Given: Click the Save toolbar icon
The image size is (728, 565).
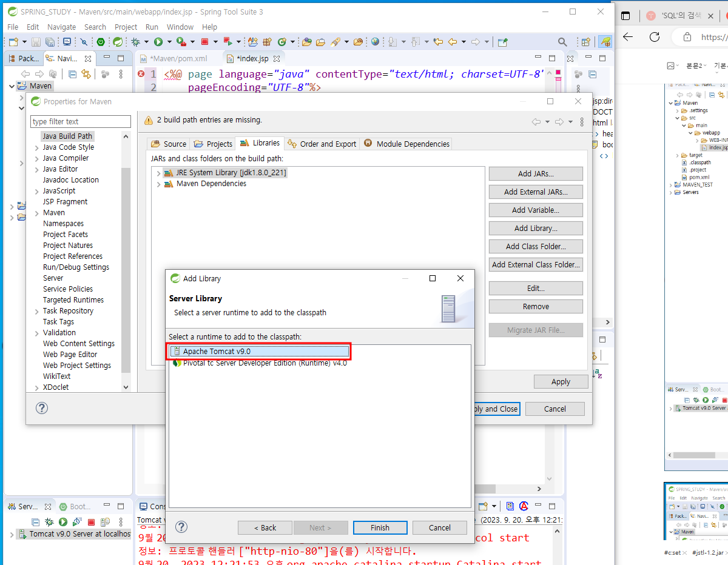Looking at the screenshot, I should click(36, 42).
